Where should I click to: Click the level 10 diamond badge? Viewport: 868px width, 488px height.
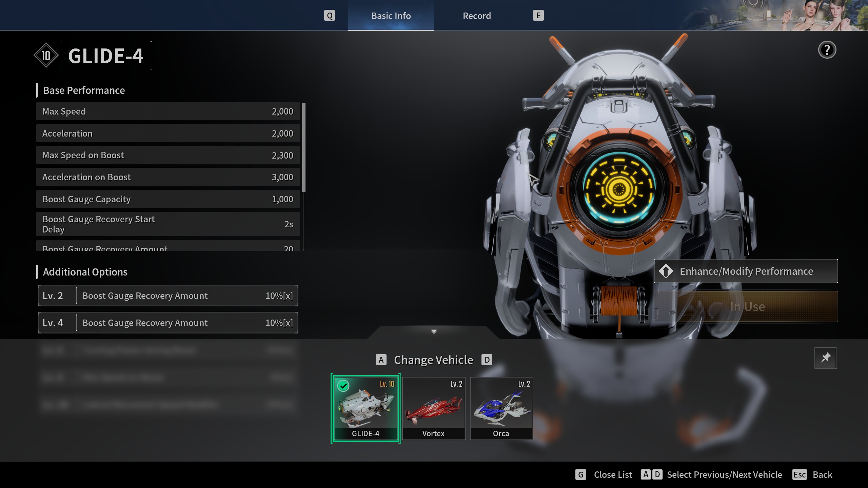46,56
